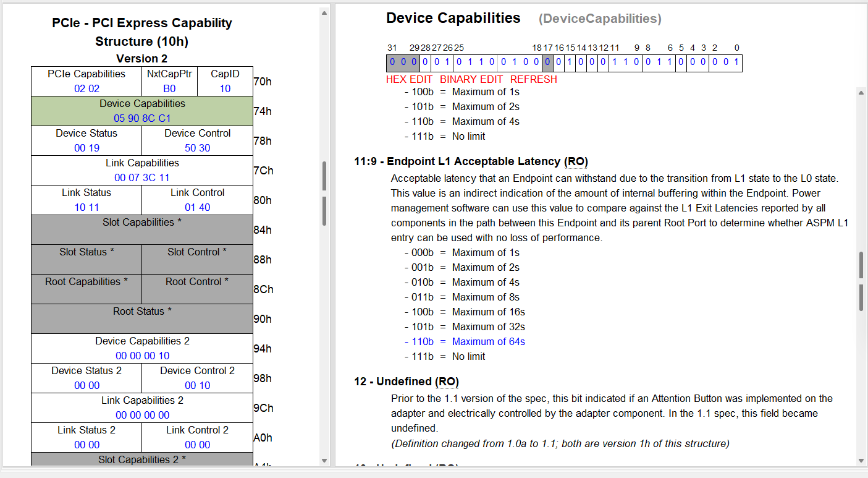The height and width of the screenshot is (478, 868).
Task: Click the highlighted Device Capabilities 05 90 8C C1 cell
Action: pyautogui.click(x=142, y=111)
